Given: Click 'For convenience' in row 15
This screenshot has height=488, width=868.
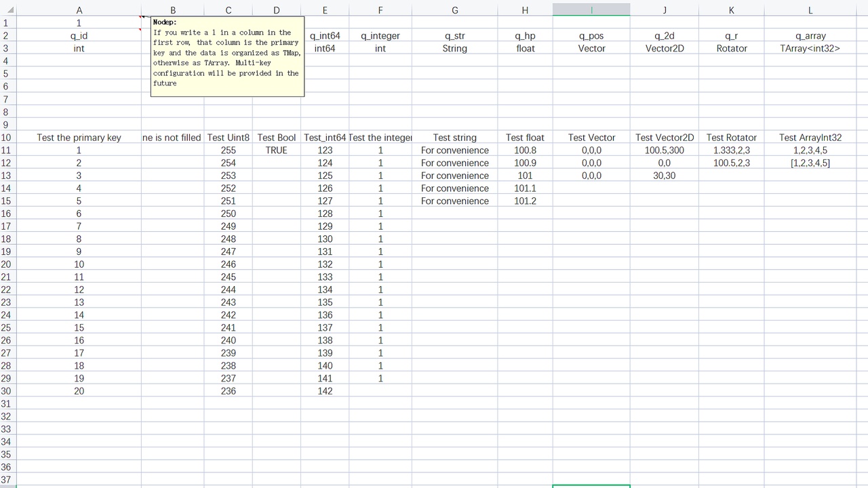Looking at the screenshot, I should (x=454, y=201).
